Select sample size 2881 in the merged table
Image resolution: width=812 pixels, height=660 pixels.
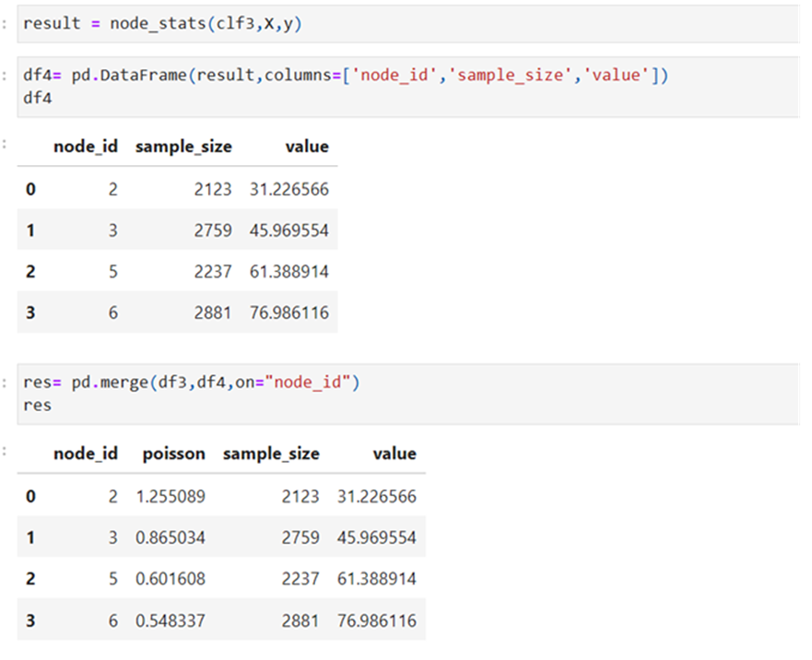tap(300, 621)
